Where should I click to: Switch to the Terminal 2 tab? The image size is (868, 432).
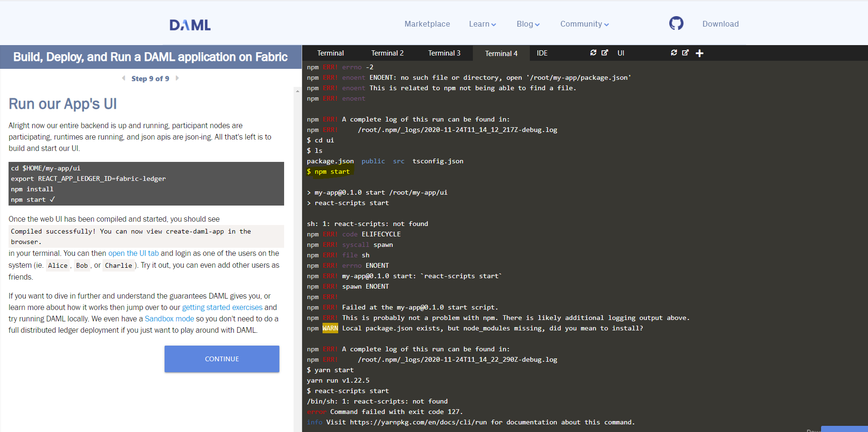[387, 53]
